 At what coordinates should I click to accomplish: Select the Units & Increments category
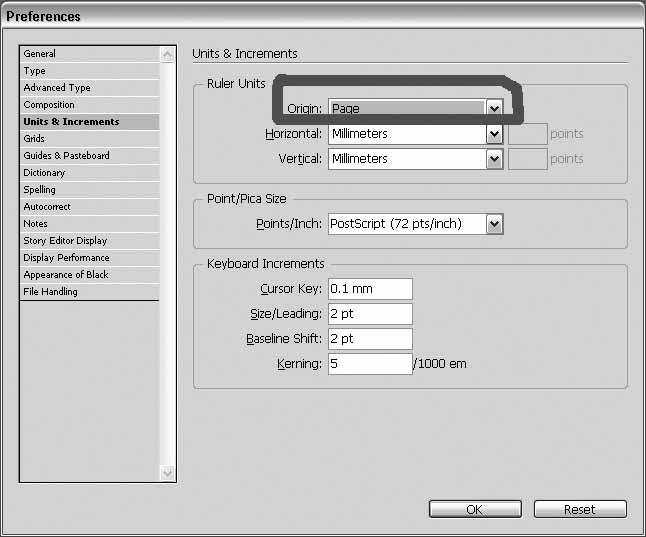pos(89,122)
